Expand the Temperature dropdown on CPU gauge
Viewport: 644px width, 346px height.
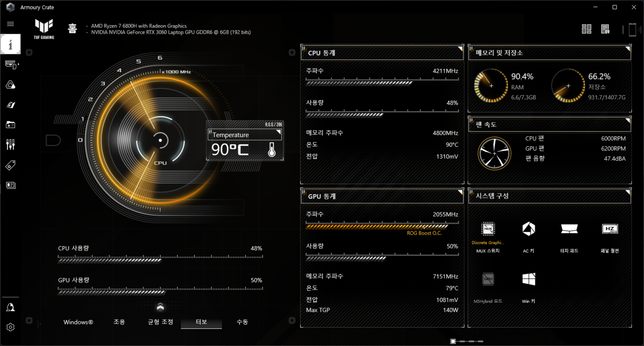pyautogui.click(x=279, y=133)
